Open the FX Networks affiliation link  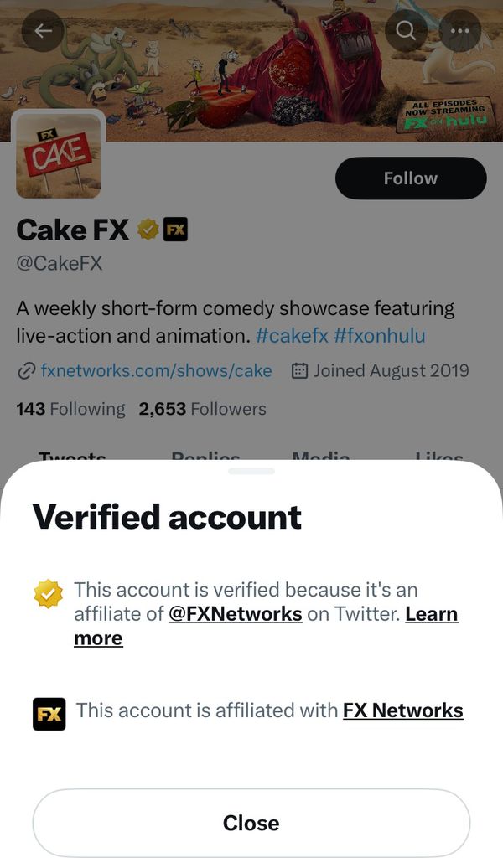(x=402, y=710)
